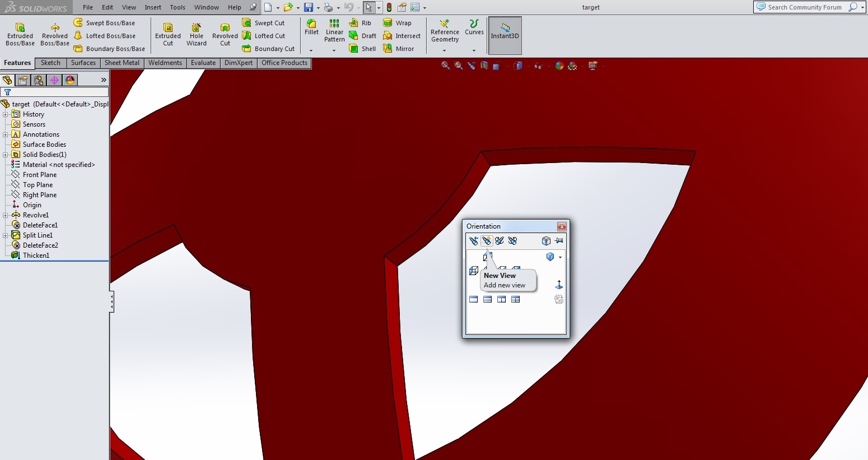Open the DisplayManager appearance tab icon
This screenshot has width=868, height=460.
click(70, 80)
